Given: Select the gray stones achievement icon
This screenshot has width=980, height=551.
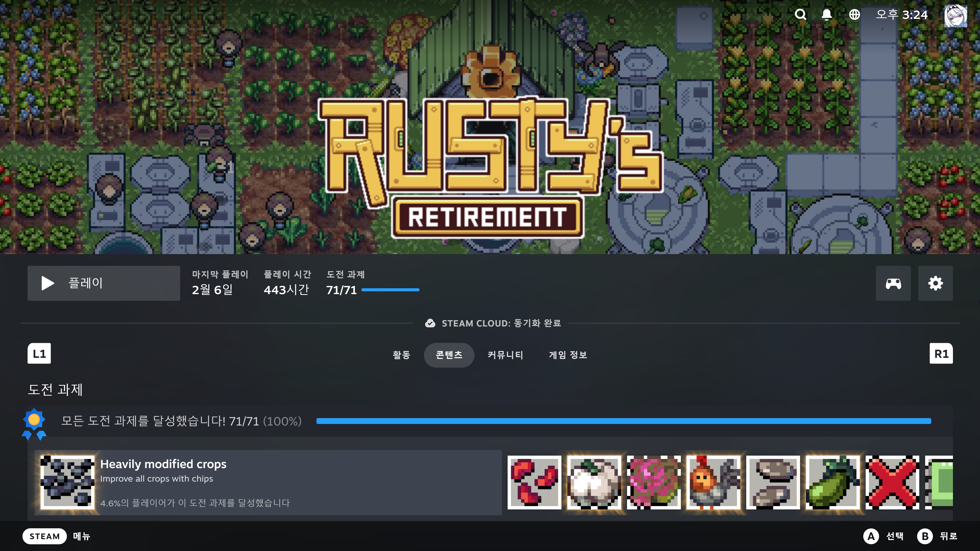Looking at the screenshot, I should 773,482.
